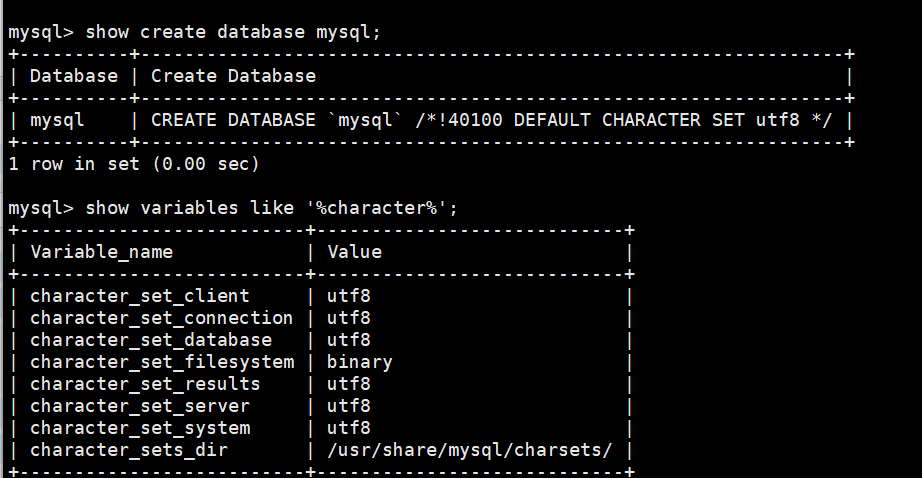This screenshot has height=478, width=922.
Task: Click the character_set_database variable name
Action: tap(151, 340)
